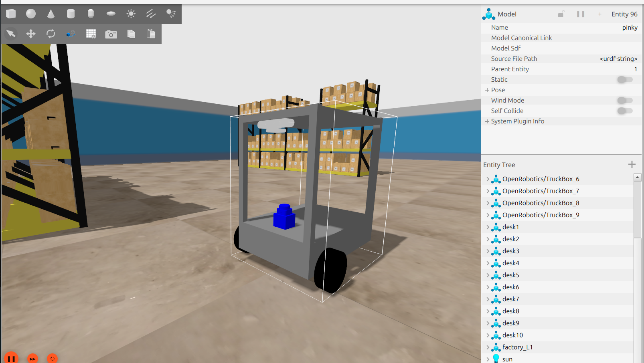The width and height of the screenshot is (644, 363).
Task: Add a capsule shape to the scene
Action: (91, 14)
